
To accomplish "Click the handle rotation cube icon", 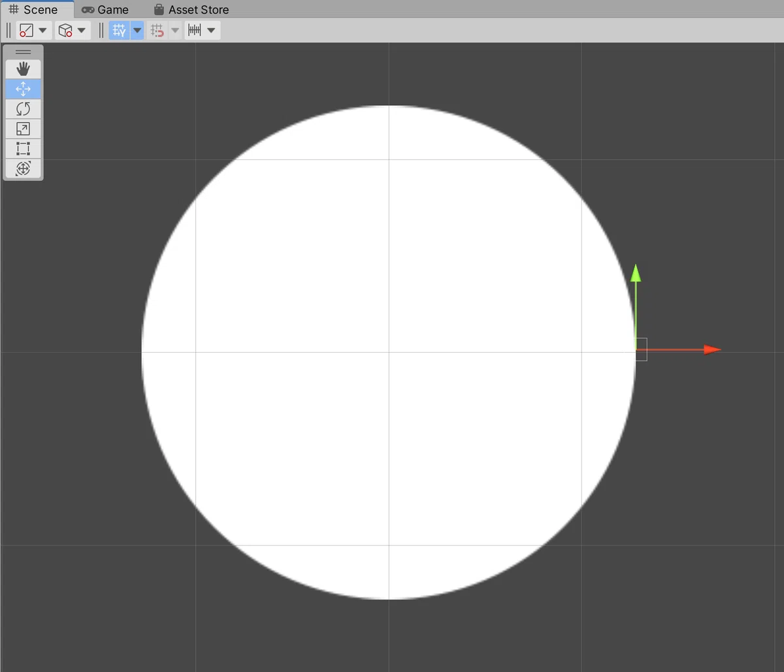I will point(65,30).
